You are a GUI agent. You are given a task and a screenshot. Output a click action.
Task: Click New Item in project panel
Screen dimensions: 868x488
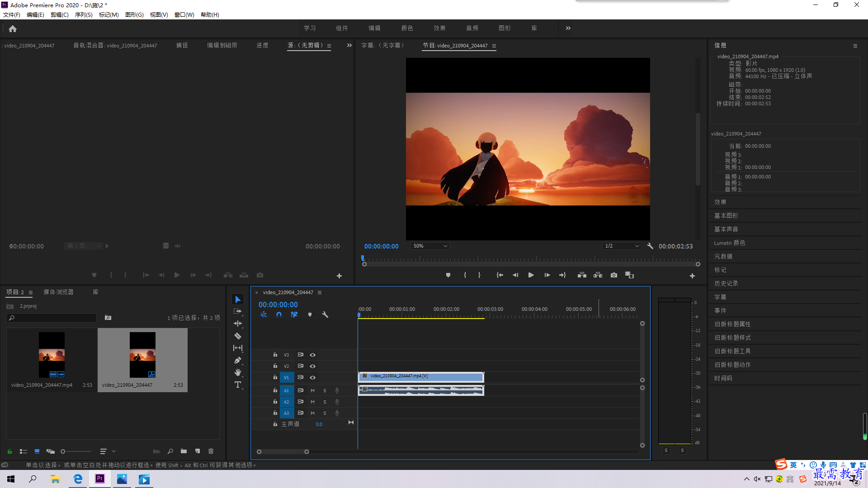coord(198,451)
